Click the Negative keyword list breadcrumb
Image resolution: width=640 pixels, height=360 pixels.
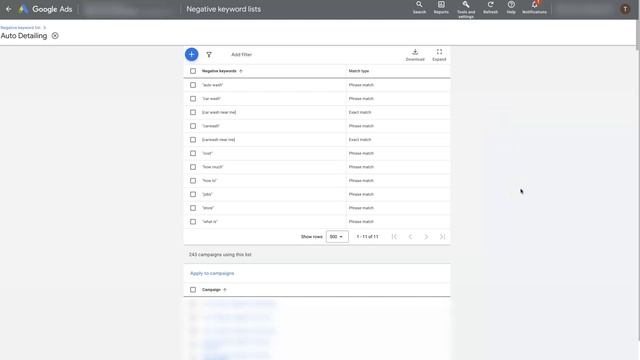tap(20, 28)
